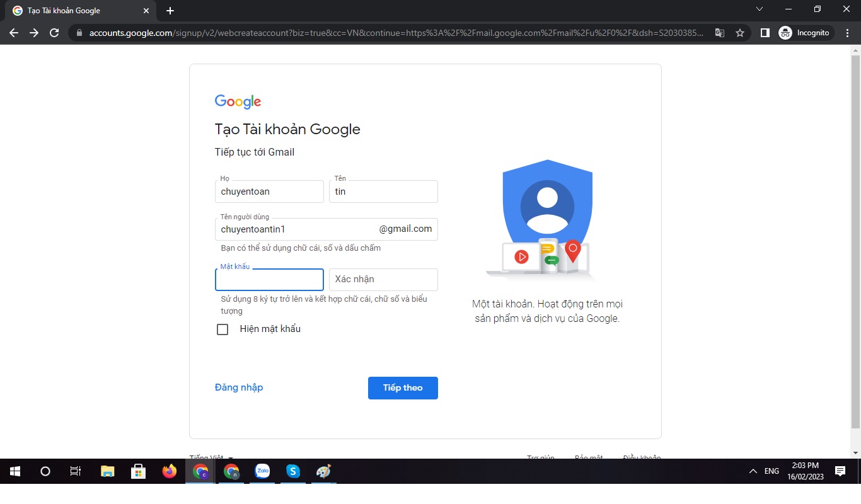Switch to the active Chrome taskbar icon
The width and height of the screenshot is (861, 504).
(200, 471)
